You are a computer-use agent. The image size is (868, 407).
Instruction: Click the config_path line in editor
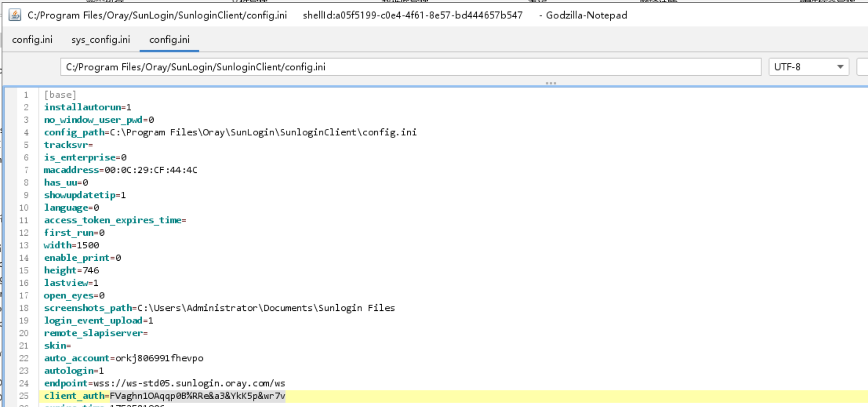coord(230,132)
